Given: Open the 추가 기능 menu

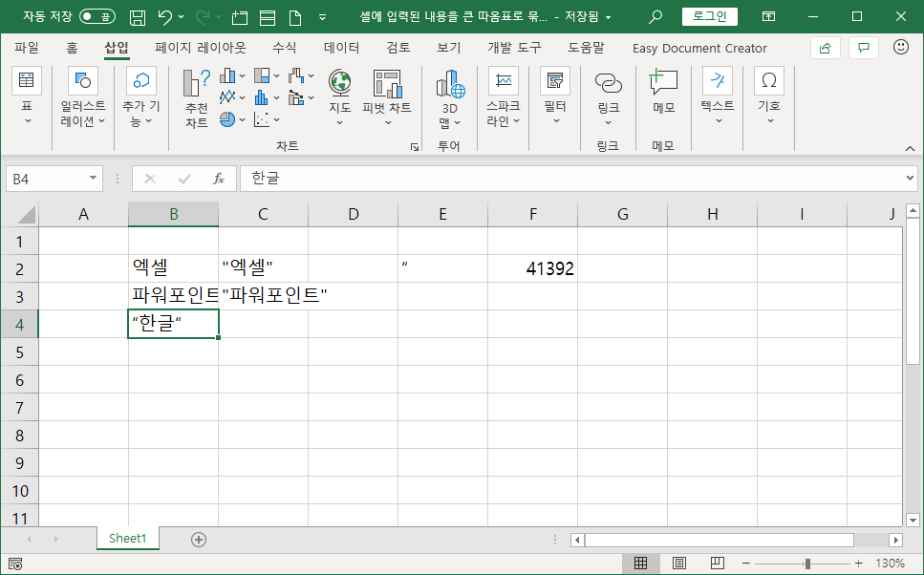Looking at the screenshot, I should (x=141, y=97).
